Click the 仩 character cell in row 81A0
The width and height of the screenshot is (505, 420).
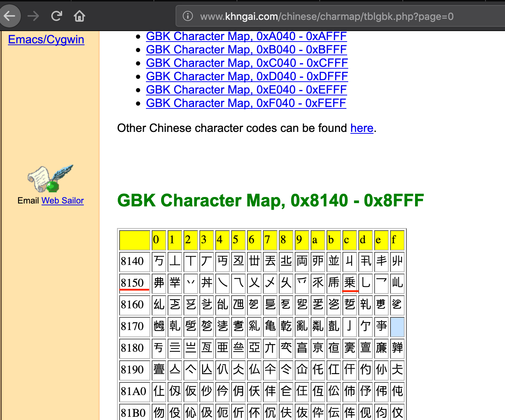[x=159, y=391]
